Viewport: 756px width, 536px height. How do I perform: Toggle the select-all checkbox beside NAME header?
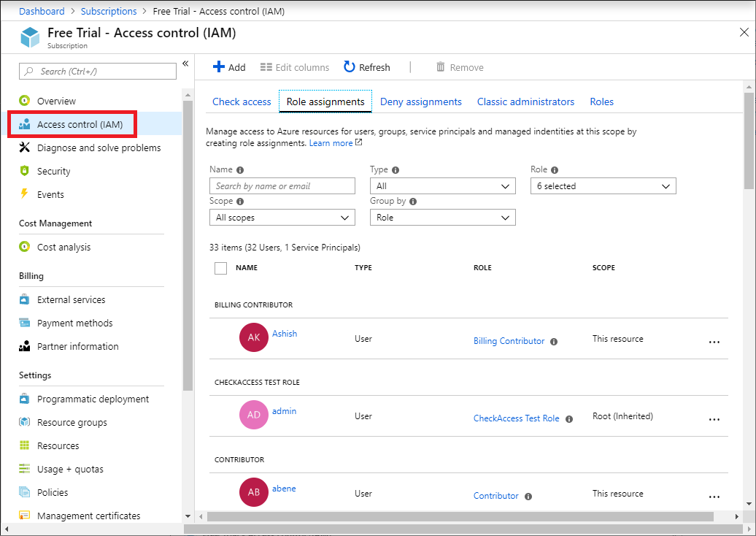[x=220, y=268]
